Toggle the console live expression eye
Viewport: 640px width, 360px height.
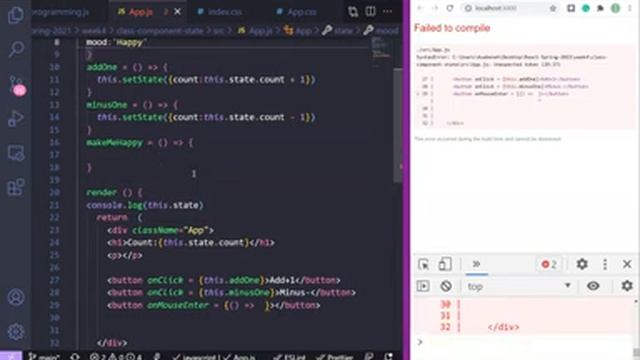[x=593, y=286]
